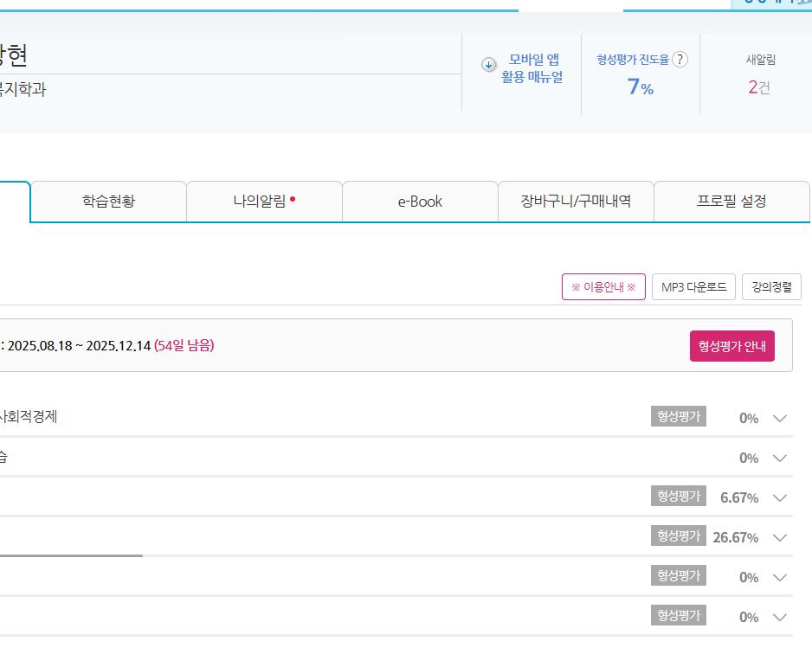Switch to the 학습현황 tab
This screenshot has height=667, width=812.
(x=108, y=202)
